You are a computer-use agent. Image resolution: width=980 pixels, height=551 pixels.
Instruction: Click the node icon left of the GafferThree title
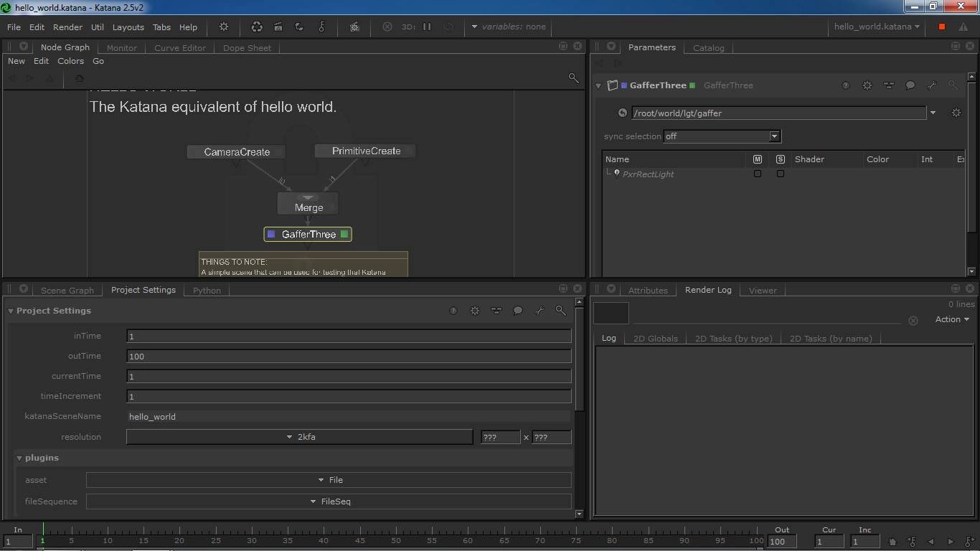613,85
